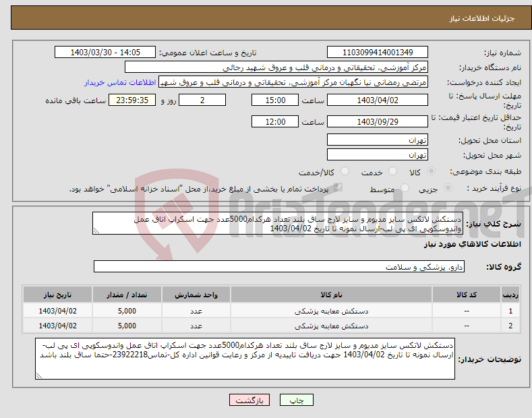Select the خدمت radio button

(x=392, y=171)
